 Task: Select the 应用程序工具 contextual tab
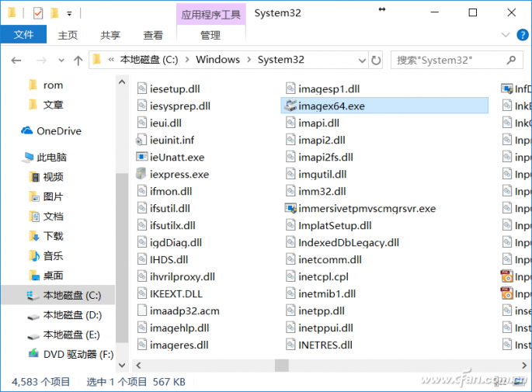pyautogui.click(x=210, y=15)
